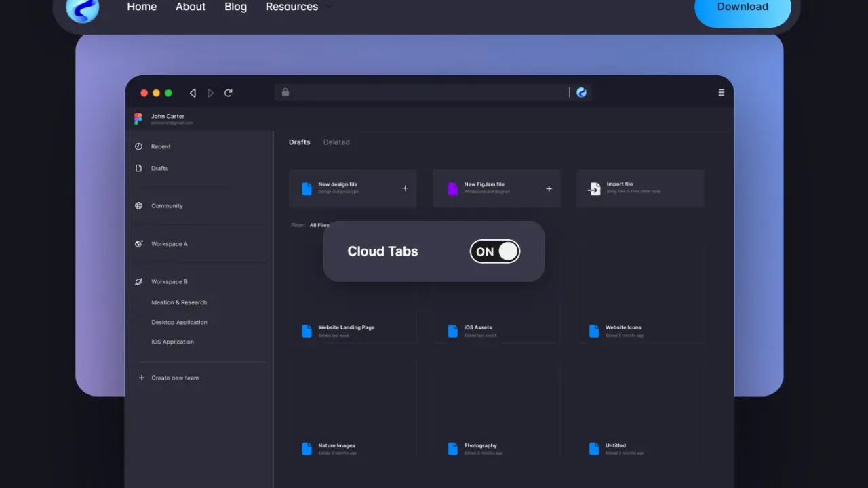
Task: Toggle the Cloud Tabs switch off
Action: tap(495, 251)
